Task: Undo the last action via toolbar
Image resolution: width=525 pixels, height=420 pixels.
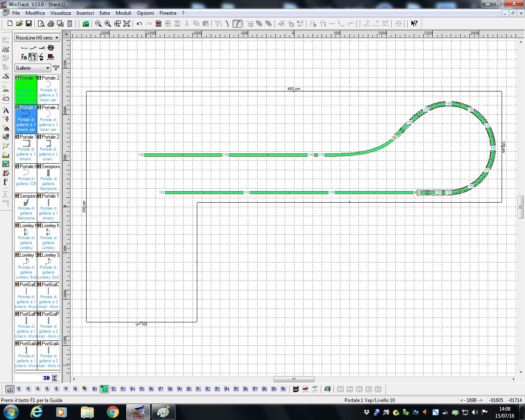Action: click(x=139, y=24)
